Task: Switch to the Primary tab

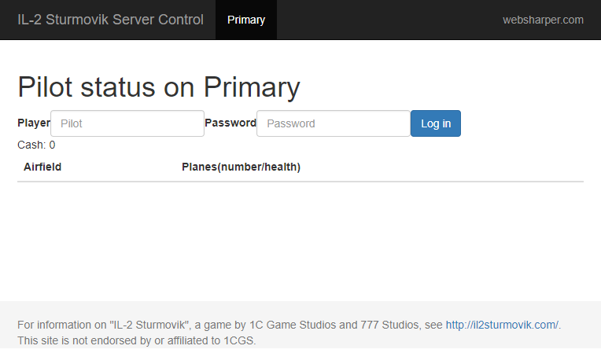Action: point(246,20)
